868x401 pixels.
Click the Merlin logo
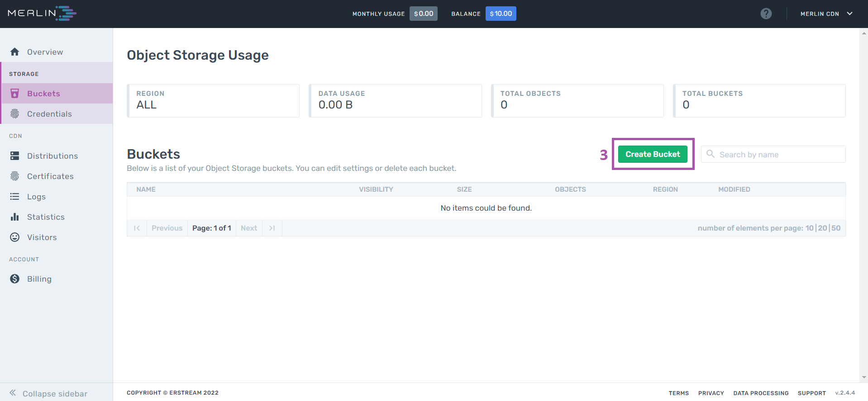pos(42,14)
